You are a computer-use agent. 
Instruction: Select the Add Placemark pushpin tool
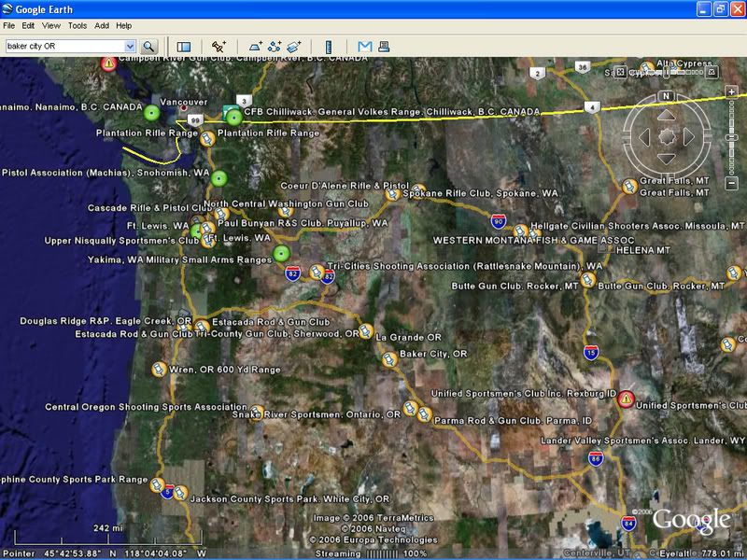(218, 46)
